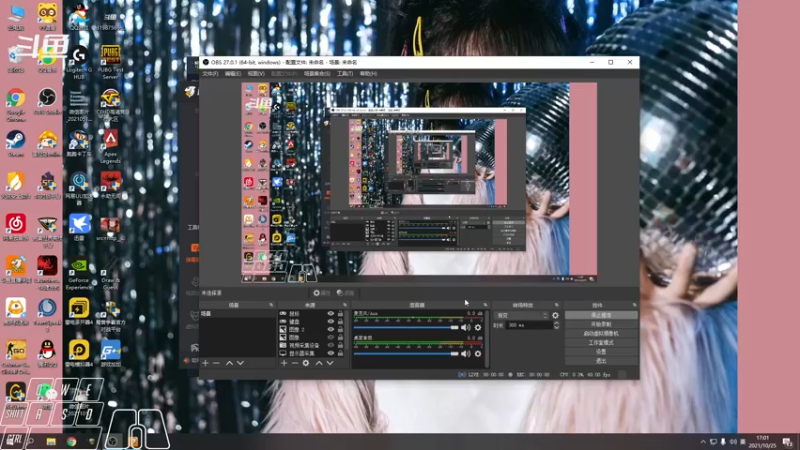Toggle visibility of the 图像 source

[x=331, y=337]
